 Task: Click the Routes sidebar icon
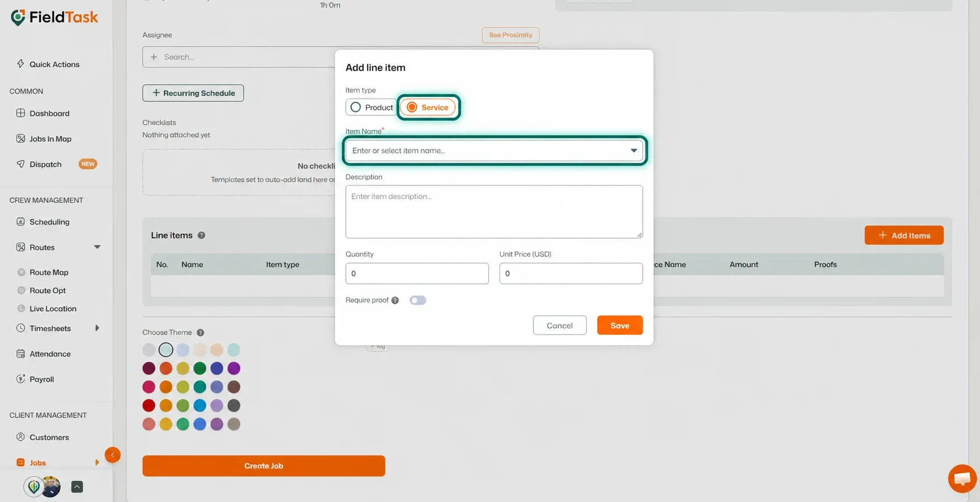click(x=21, y=247)
